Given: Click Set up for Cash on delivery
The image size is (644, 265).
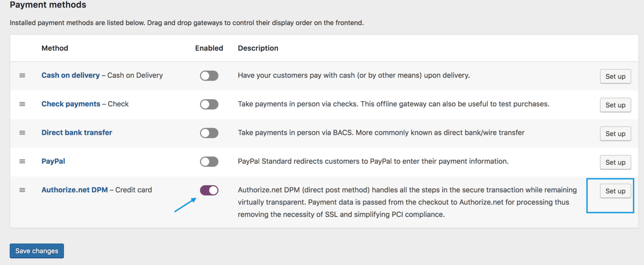Looking at the screenshot, I should (x=615, y=76).
